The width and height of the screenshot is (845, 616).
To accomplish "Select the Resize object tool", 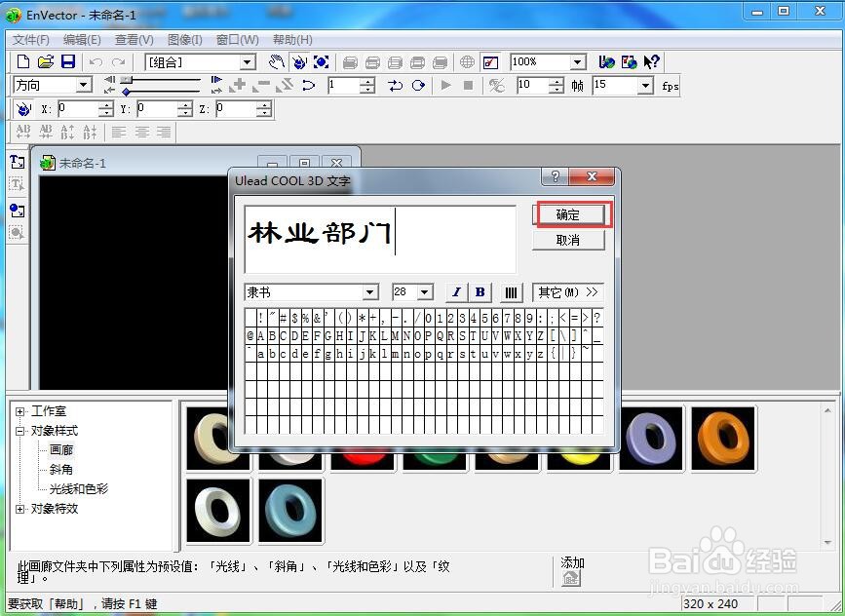I will pyautogui.click(x=322, y=62).
